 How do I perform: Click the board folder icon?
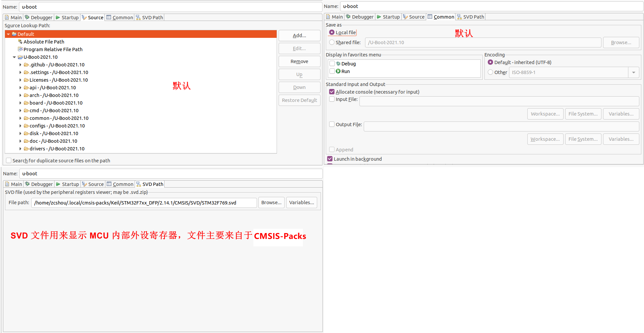(26, 103)
